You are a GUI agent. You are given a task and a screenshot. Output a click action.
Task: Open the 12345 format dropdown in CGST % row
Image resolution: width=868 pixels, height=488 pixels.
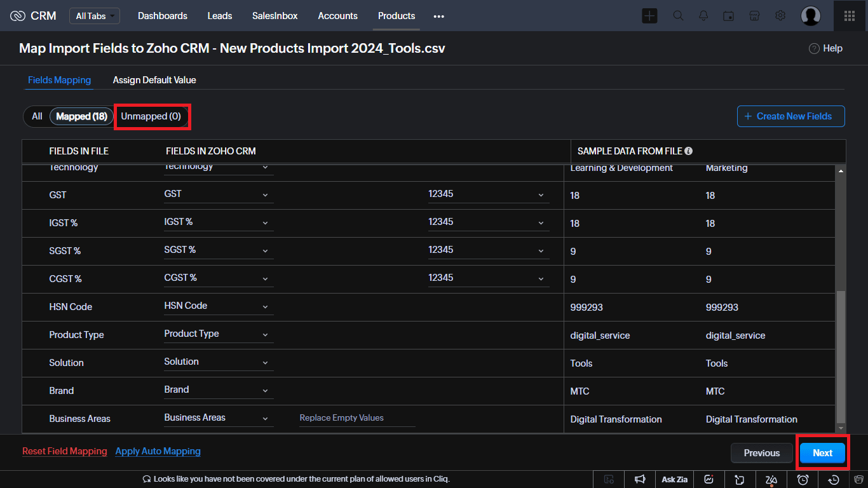tap(489, 278)
